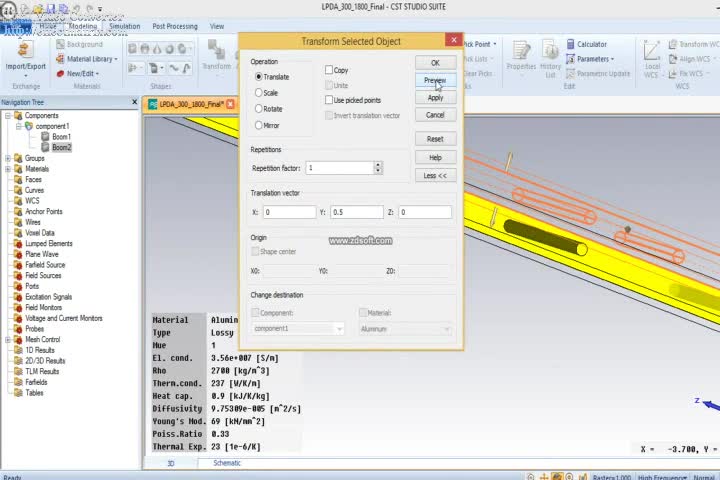Select the Torus shape icon in Shapes
Viewport: 720px width, 480px height.
point(169,48)
